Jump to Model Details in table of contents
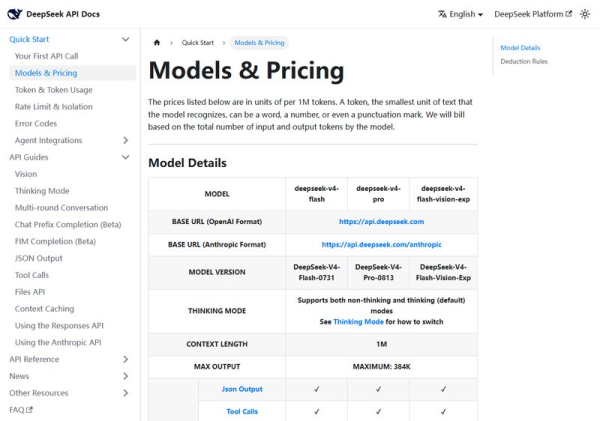 [x=520, y=48]
